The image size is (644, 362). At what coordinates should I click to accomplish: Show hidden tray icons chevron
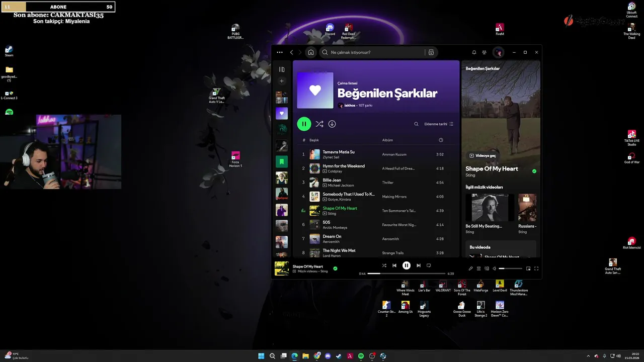588,356
